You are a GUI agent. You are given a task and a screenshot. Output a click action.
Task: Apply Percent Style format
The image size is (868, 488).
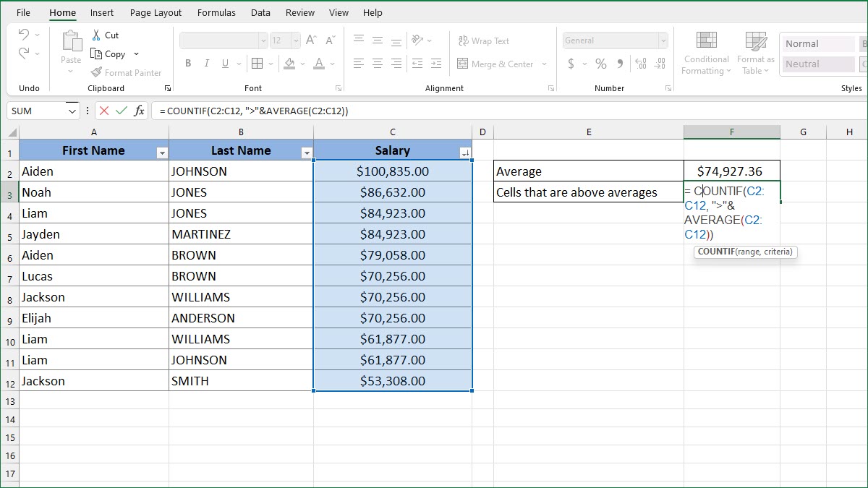tap(600, 64)
